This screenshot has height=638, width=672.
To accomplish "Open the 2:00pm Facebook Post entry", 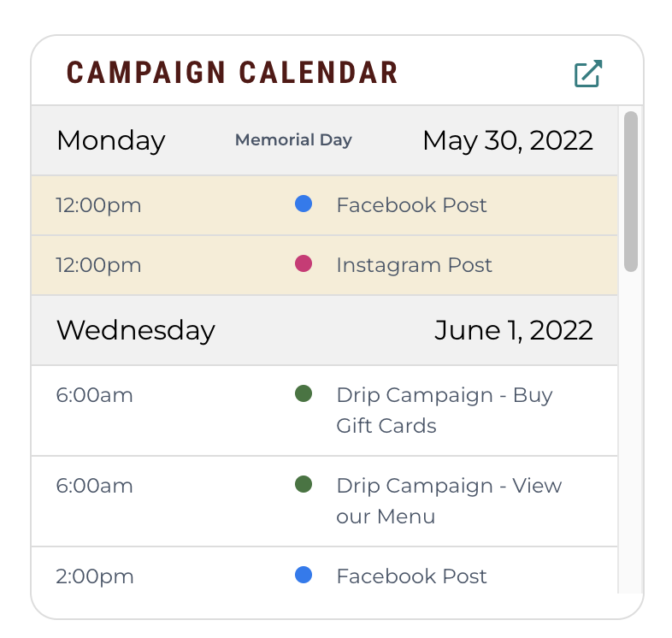I will 324,570.
